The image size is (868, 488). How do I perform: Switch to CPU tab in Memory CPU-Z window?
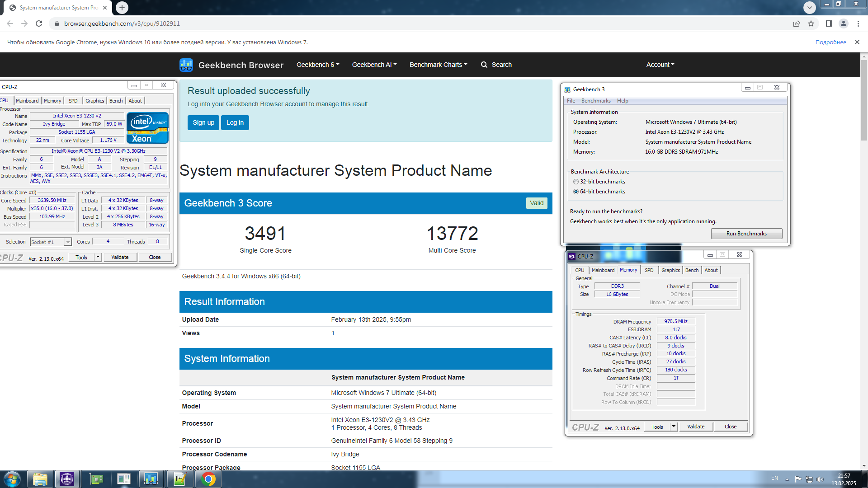pyautogui.click(x=580, y=270)
